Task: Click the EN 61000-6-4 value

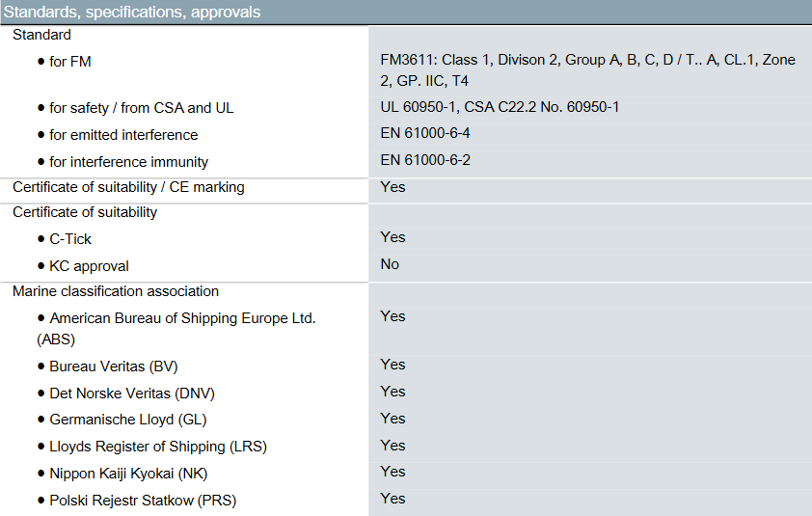Action: [424, 133]
